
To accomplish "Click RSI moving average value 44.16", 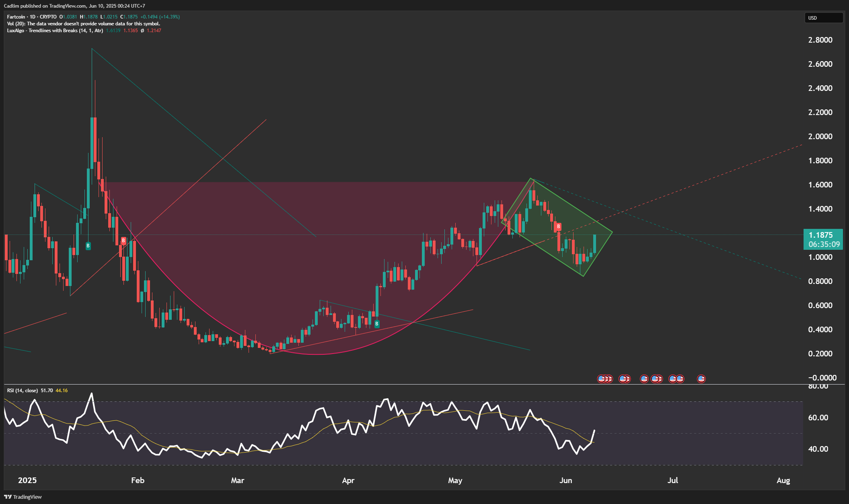I will [x=62, y=391].
